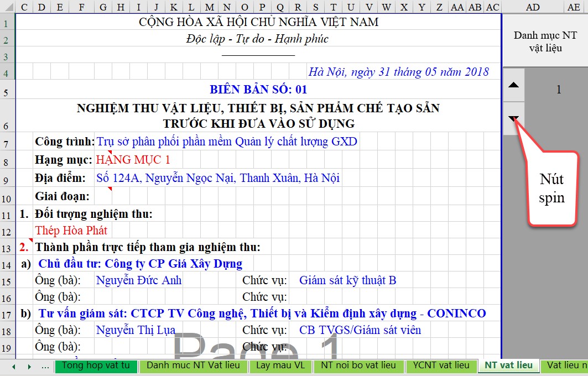This screenshot has height=376, width=588.
Task: Select the Nút spin callout shape
Action: point(551,189)
